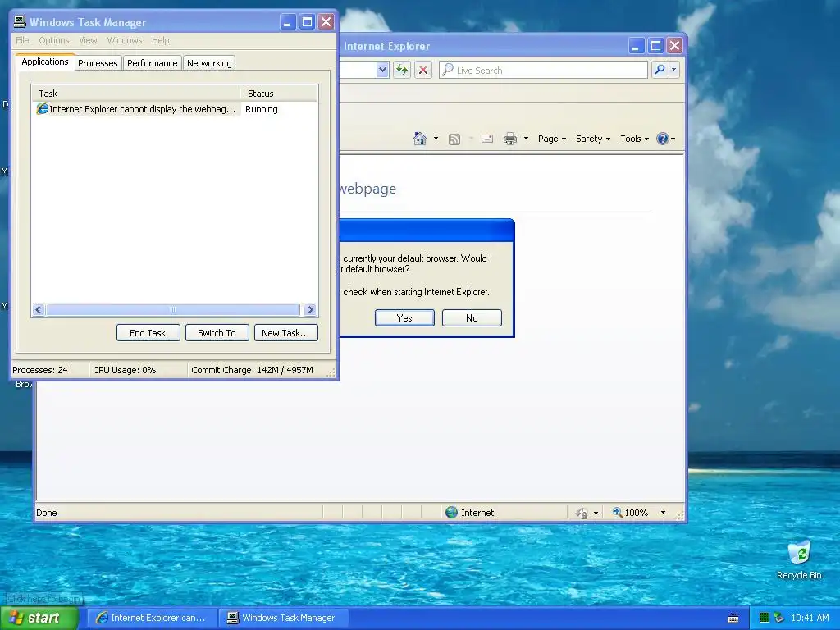The width and height of the screenshot is (840, 630).
Task: Open the Help menu in Task Manager
Action: point(160,41)
